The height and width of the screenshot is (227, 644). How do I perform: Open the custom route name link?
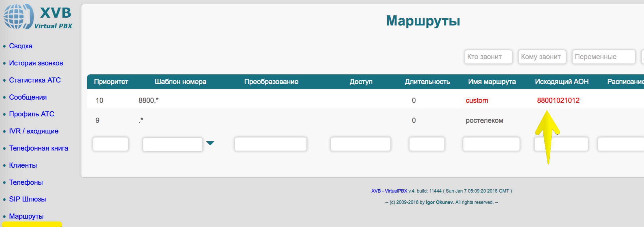[x=477, y=100]
